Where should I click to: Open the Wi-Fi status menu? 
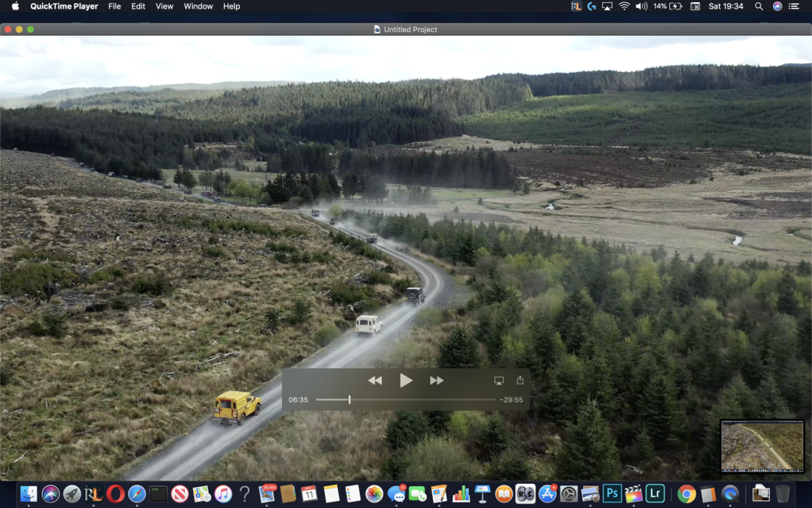[625, 6]
